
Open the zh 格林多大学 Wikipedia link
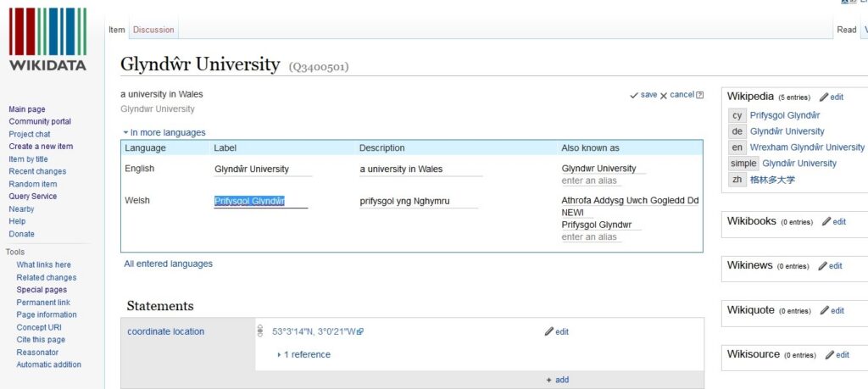tap(773, 180)
